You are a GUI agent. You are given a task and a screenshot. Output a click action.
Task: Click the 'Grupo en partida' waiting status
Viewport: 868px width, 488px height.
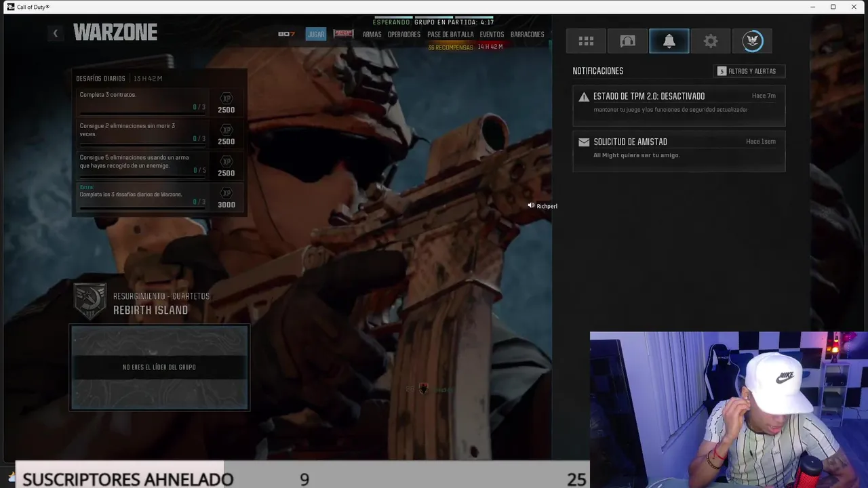[433, 22]
